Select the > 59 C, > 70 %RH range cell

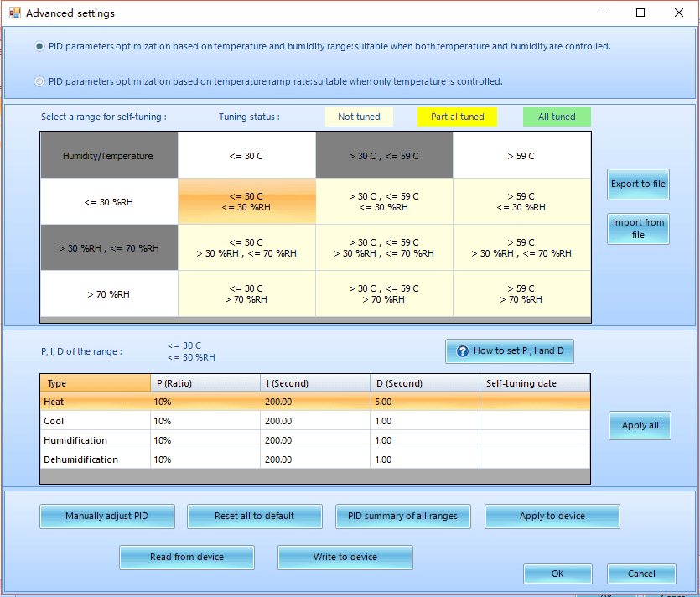521,293
